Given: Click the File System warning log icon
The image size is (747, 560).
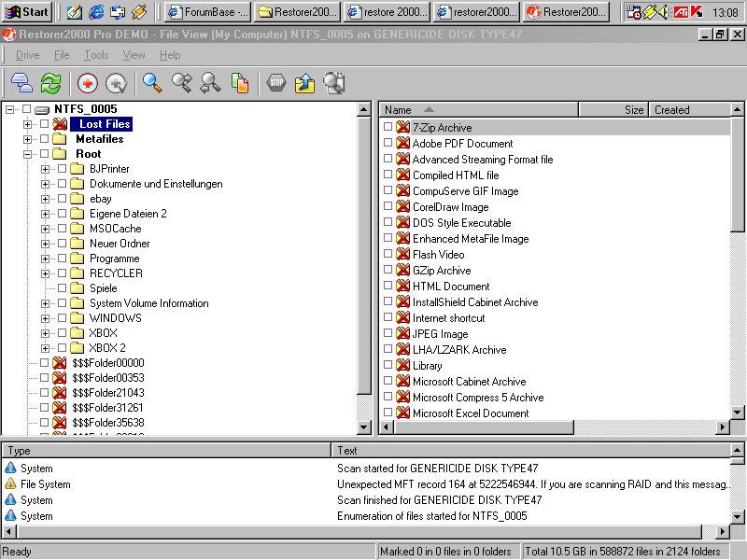Looking at the screenshot, I should coord(10,483).
